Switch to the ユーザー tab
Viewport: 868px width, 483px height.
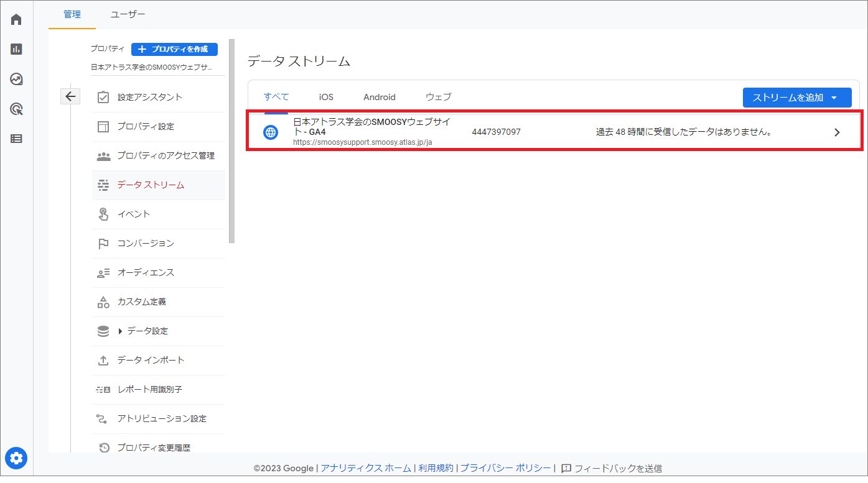tap(128, 14)
